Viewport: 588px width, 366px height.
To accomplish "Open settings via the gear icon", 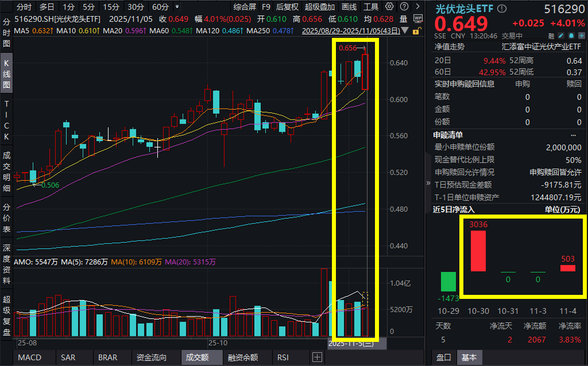I will pyautogui.click(x=389, y=6).
